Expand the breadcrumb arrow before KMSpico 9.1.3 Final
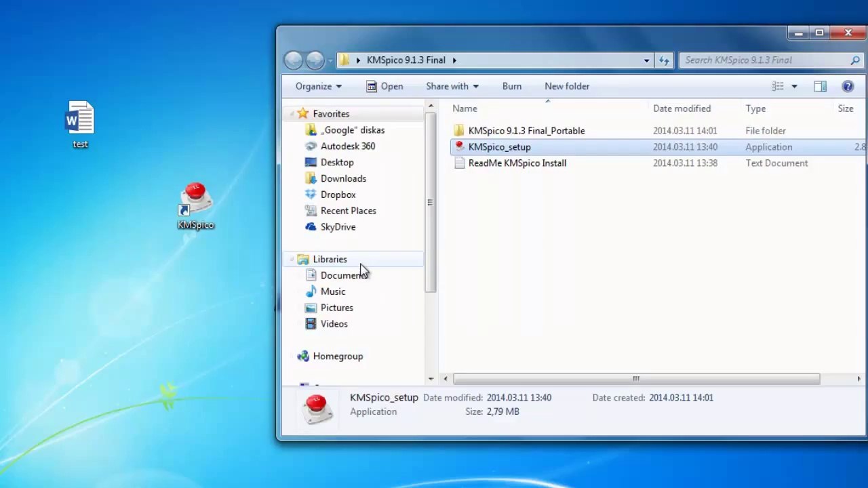 point(358,60)
